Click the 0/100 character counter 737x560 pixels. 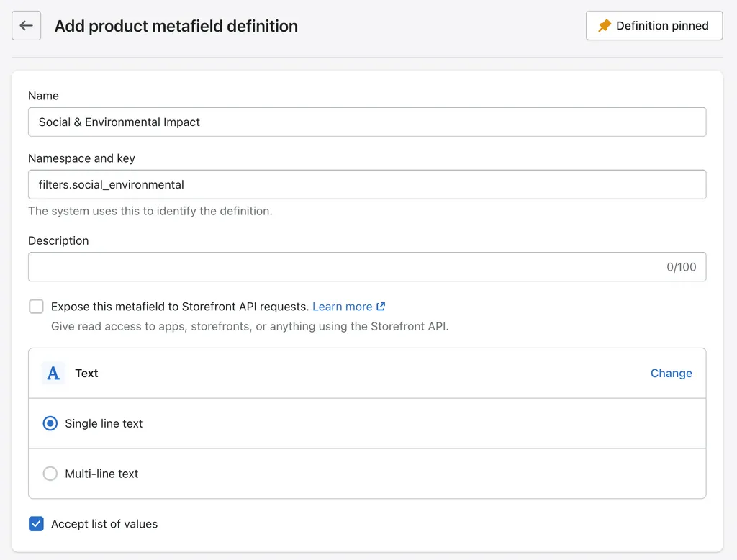coord(681,267)
